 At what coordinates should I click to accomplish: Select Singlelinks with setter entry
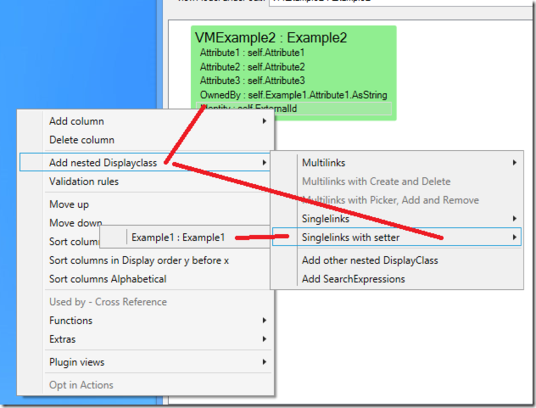tap(397, 237)
